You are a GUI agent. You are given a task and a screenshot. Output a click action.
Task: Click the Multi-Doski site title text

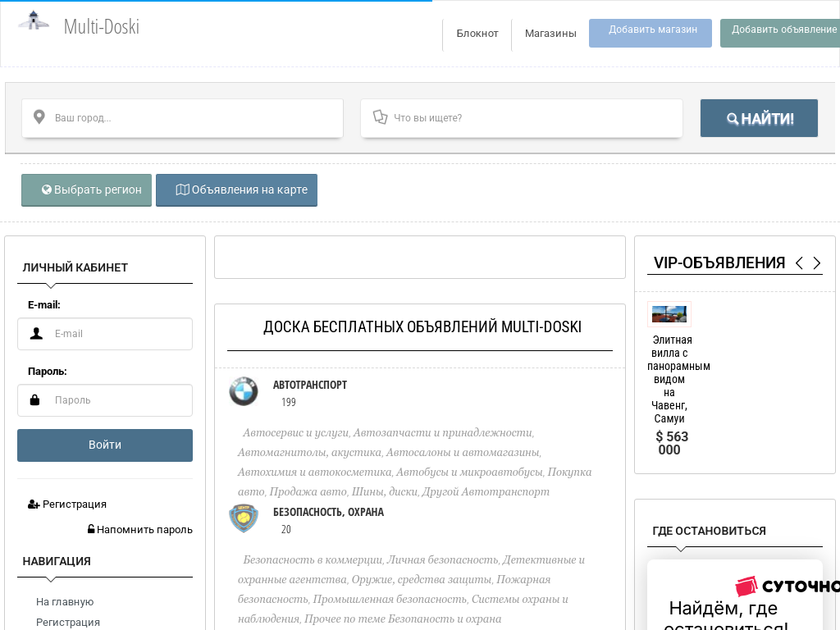point(101,26)
